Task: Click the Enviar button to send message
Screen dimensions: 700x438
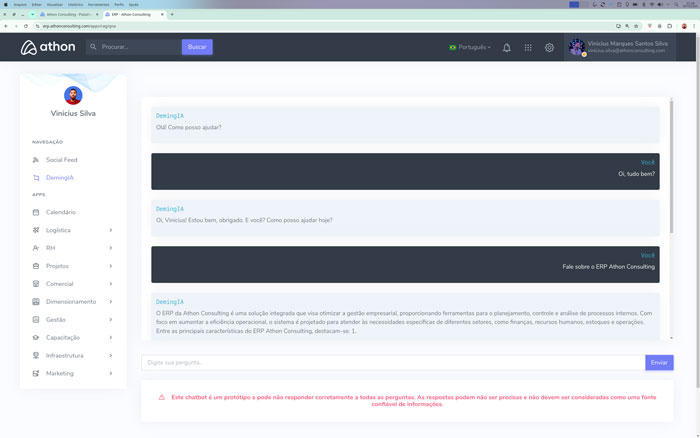Action: [x=659, y=362]
